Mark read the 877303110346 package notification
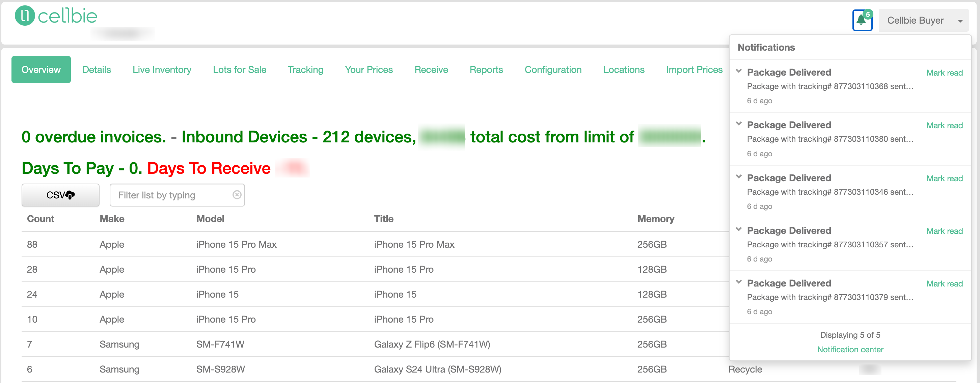 point(944,179)
